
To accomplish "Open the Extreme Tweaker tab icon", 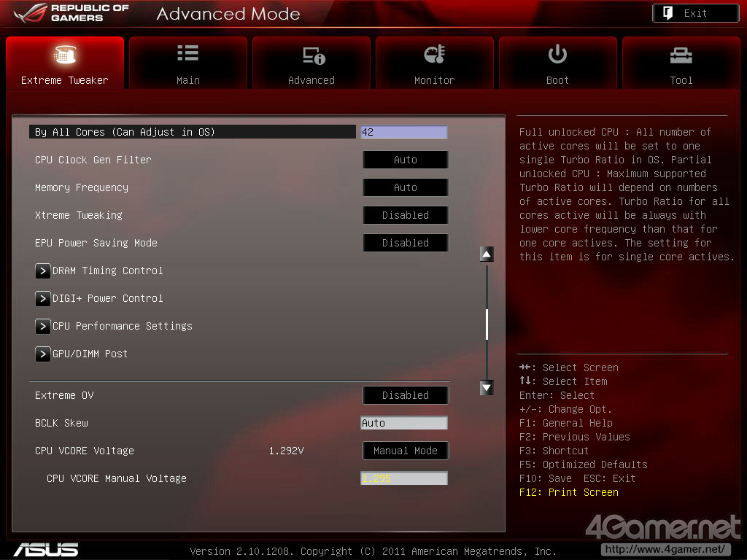I will [x=65, y=55].
